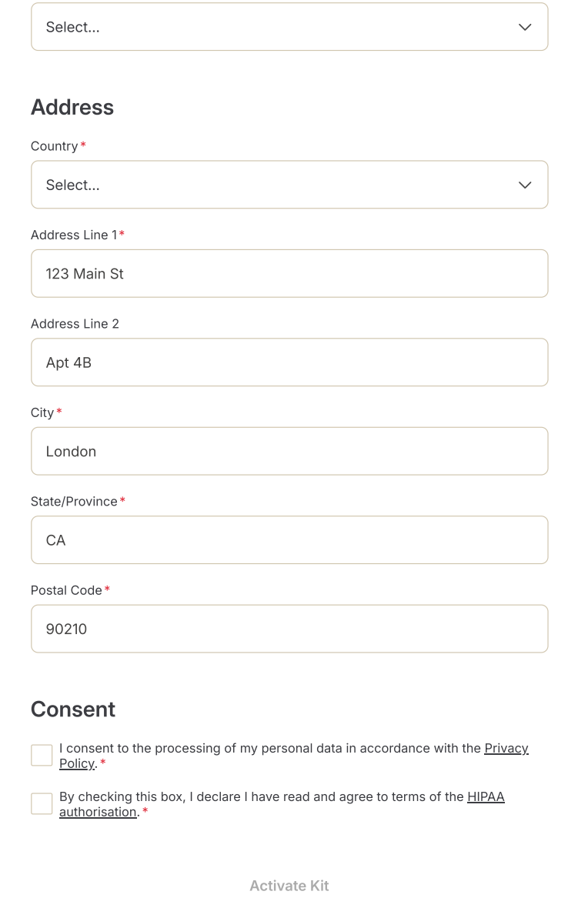The width and height of the screenshot is (588, 908).
Task: Click into the Address Line 2 field
Action: pyautogui.click(x=289, y=362)
